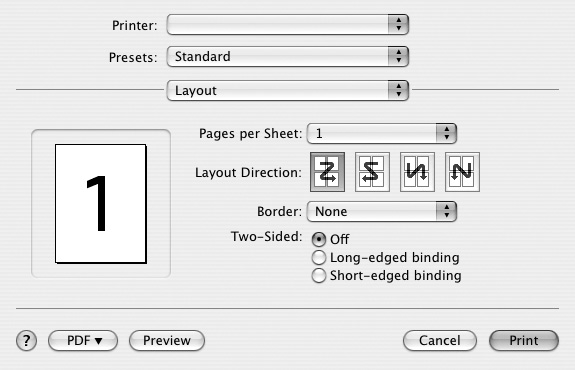Click the Printer popup stepper arrows

point(398,25)
